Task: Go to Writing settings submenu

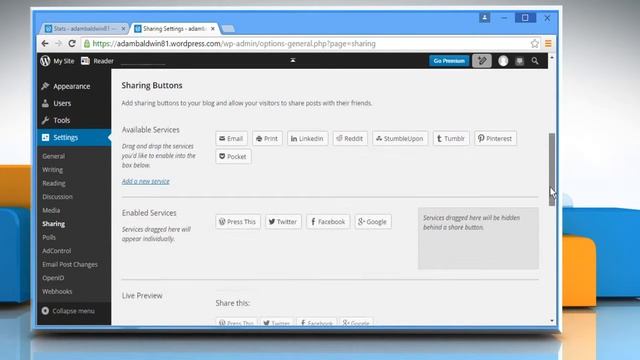Action: tap(53, 169)
